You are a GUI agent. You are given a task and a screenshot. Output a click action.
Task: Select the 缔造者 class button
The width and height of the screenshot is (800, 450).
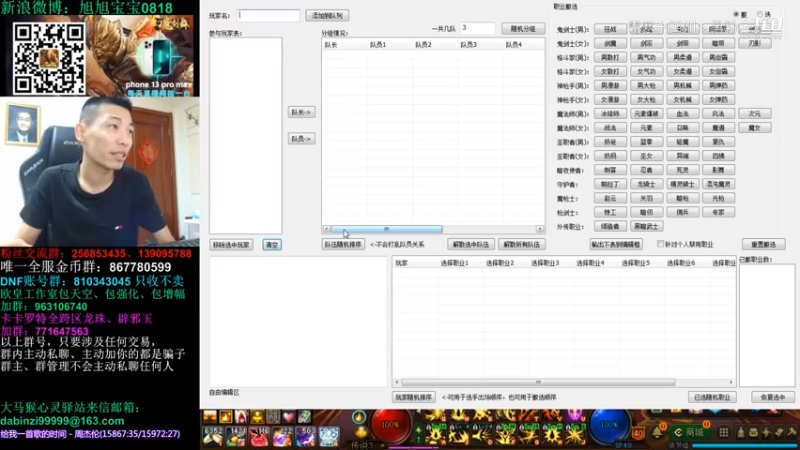click(x=610, y=226)
